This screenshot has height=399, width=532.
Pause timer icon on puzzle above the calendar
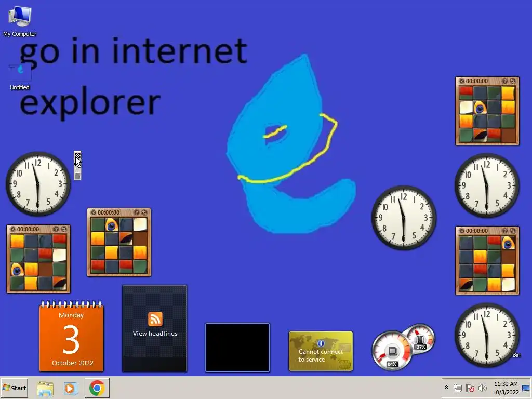(13, 229)
